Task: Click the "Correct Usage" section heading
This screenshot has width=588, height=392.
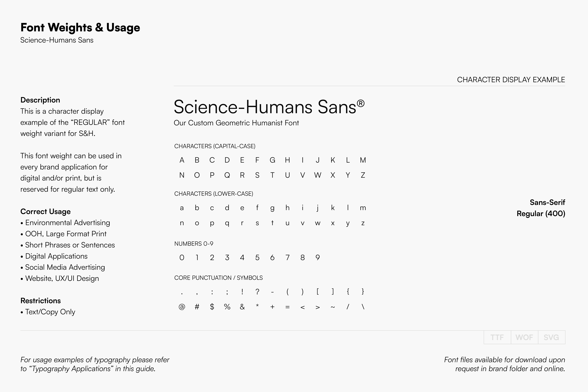Action: coord(45,211)
